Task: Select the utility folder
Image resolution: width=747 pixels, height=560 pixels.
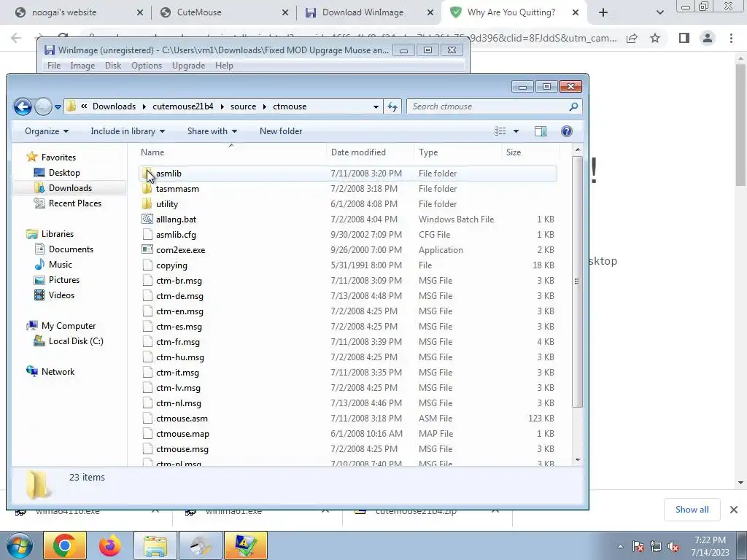Action: [x=167, y=204]
